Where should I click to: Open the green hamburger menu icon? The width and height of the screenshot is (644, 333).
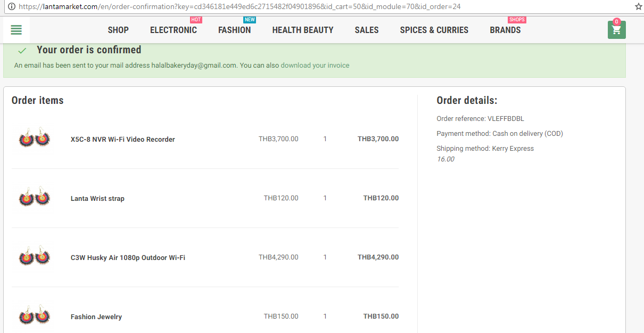point(16,30)
